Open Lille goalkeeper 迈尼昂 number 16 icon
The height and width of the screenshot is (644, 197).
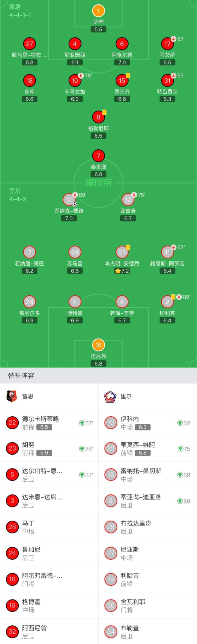point(99,345)
